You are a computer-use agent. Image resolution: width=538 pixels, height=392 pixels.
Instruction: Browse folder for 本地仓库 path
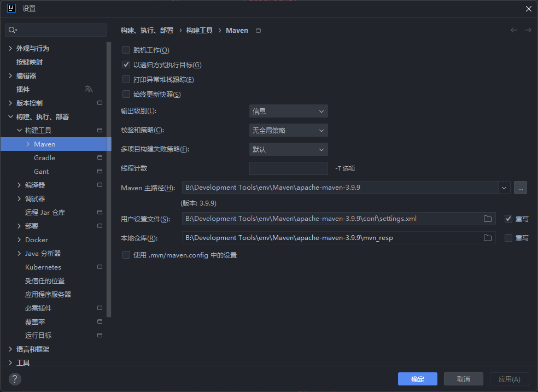488,238
